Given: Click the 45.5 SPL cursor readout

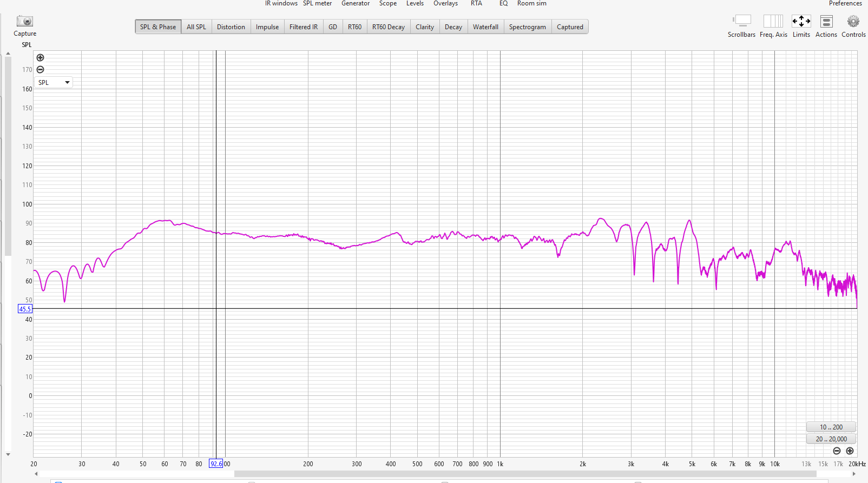Looking at the screenshot, I should tap(25, 309).
